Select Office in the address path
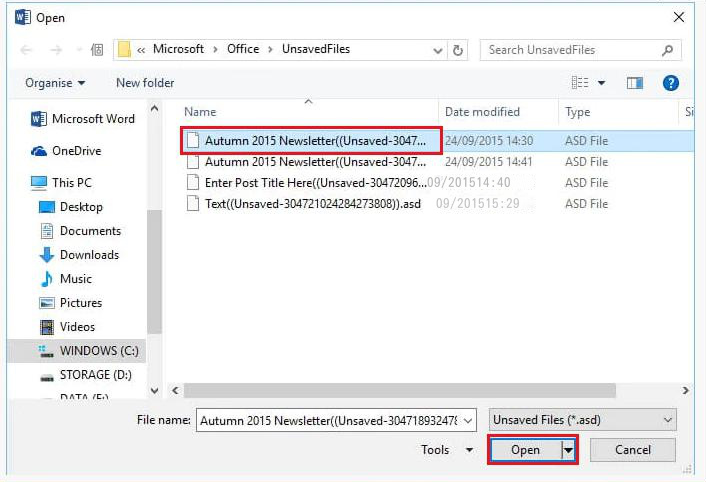 (x=243, y=49)
